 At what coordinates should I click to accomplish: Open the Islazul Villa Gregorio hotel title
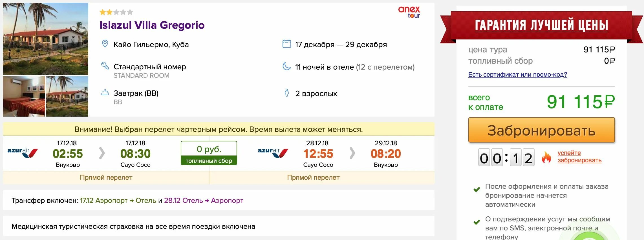[x=152, y=25]
